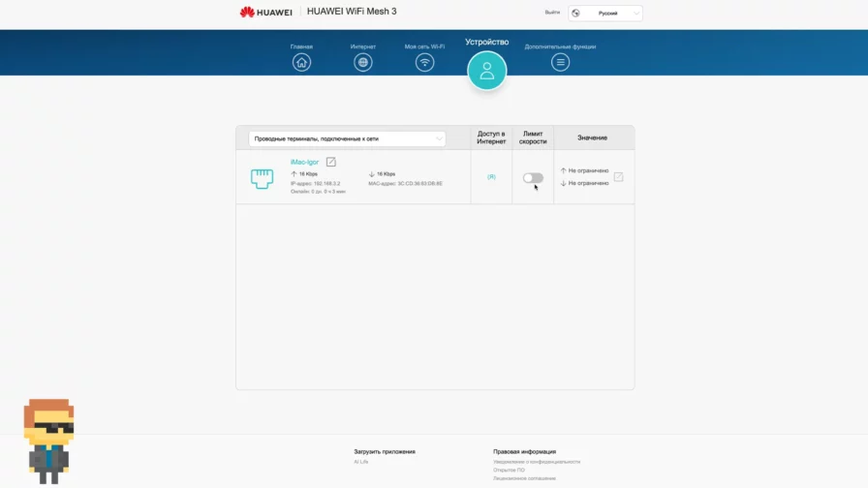Click the Ethernet port device icon
Image resolution: width=868 pixels, height=488 pixels.
tap(262, 178)
